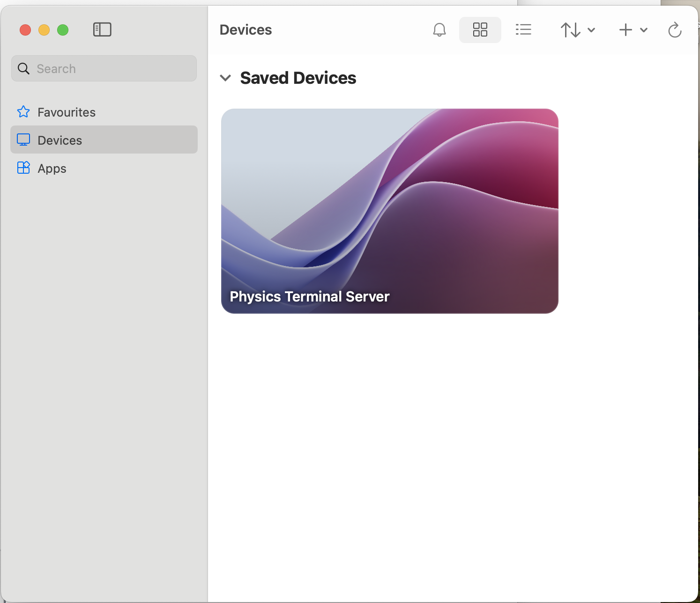Select Devices in the sidebar
This screenshot has height=603, width=700.
tap(60, 140)
